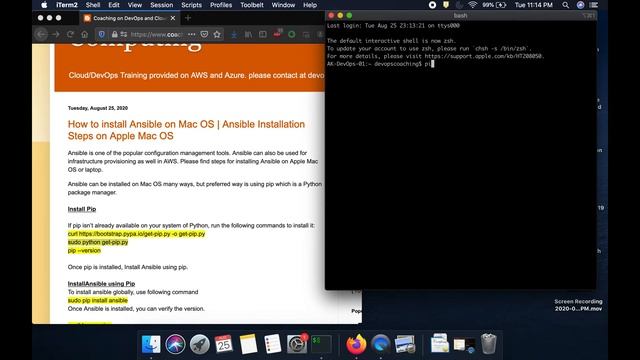Bookmark this page with the star
This screenshot has height=360, width=640.
[217, 34]
